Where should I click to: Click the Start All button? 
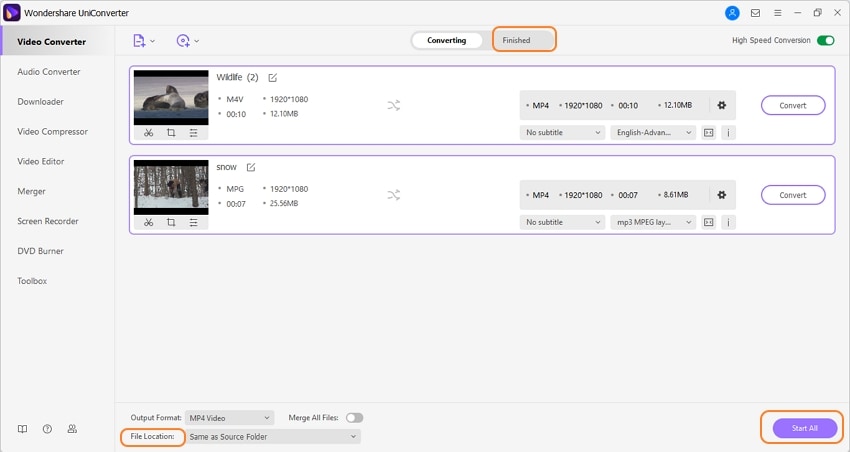point(804,428)
